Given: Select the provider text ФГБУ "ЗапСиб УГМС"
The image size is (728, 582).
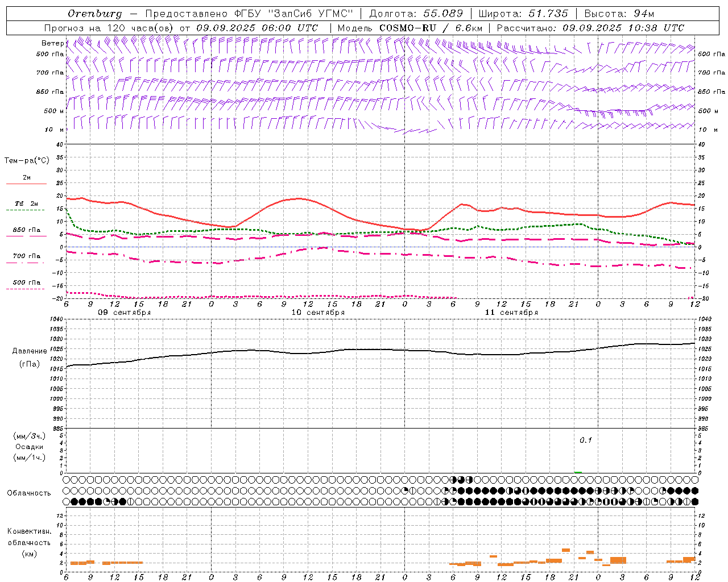Looking at the screenshot, I should [x=293, y=14].
